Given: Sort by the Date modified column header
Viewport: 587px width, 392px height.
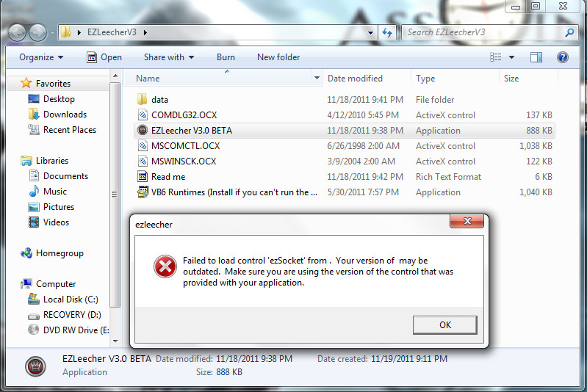Looking at the screenshot, I should [x=355, y=78].
